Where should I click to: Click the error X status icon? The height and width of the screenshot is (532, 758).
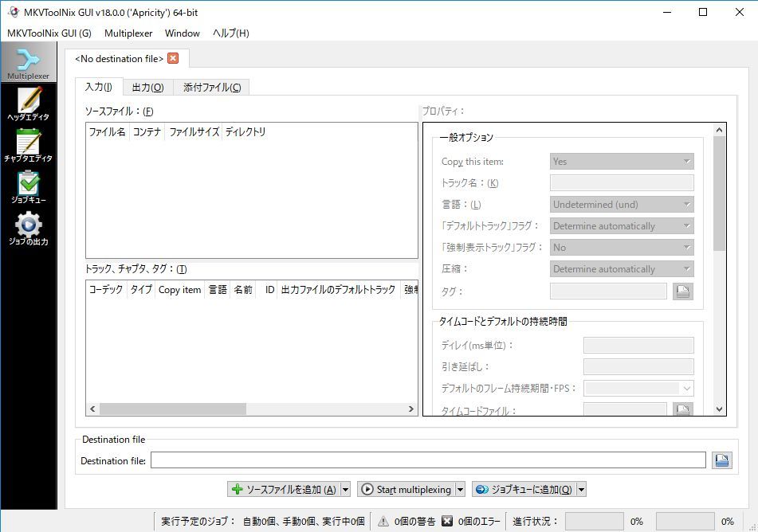point(447,521)
